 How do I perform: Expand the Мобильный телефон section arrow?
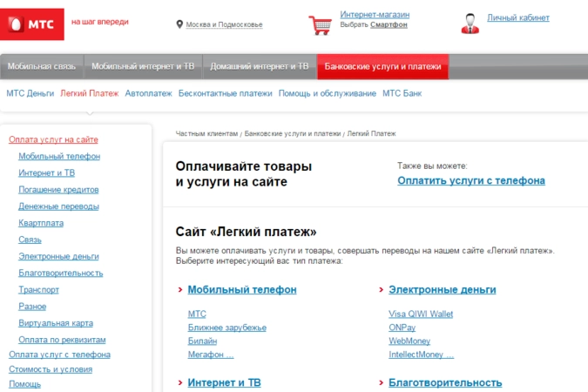click(x=179, y=290)
